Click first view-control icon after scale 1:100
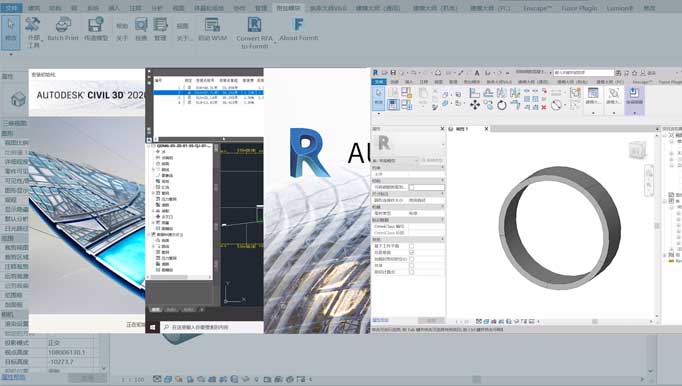This screenshot has height=386, width=682. [157, 379]
